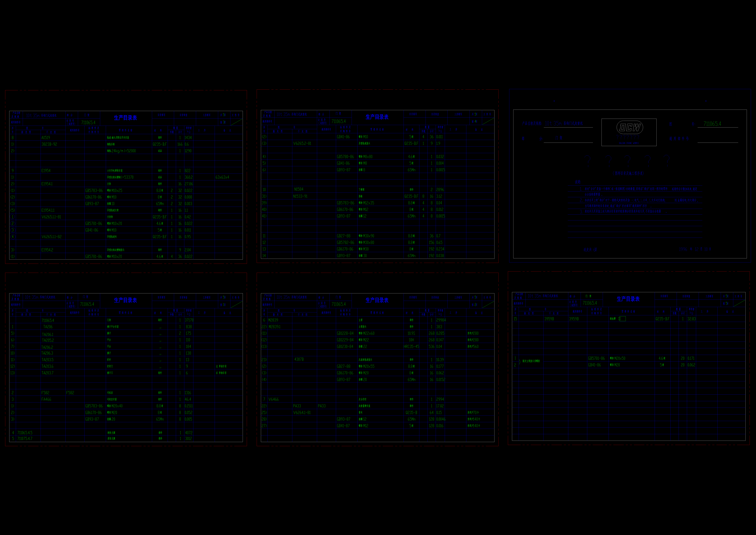The height and width of the screenshot is (535, 756).
Task: Click the weight value '1434'
Action: (x=188, y=138)
